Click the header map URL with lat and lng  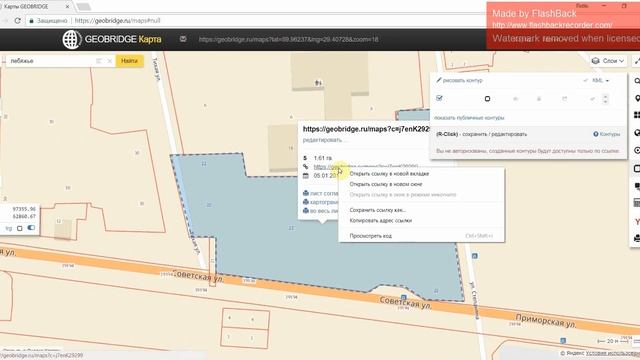click(x=289, y=40)
